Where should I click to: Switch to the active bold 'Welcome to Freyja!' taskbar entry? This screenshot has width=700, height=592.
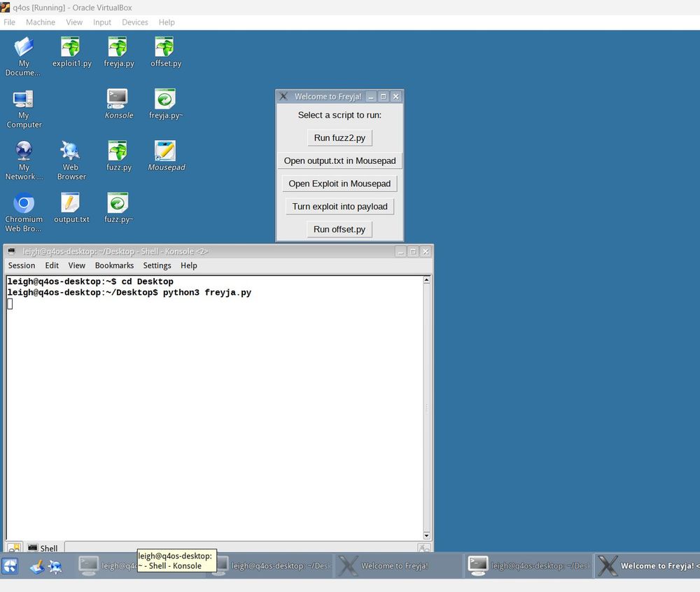click(647, 565)
